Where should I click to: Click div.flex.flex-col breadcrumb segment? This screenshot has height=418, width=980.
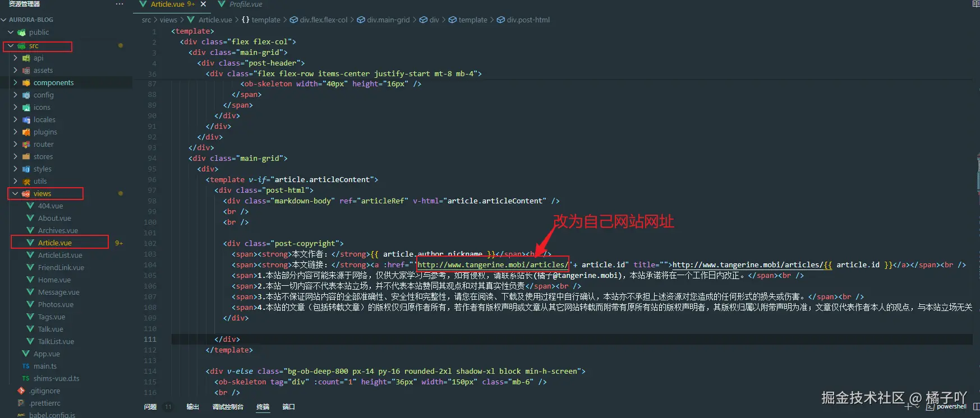coord(324,20)
